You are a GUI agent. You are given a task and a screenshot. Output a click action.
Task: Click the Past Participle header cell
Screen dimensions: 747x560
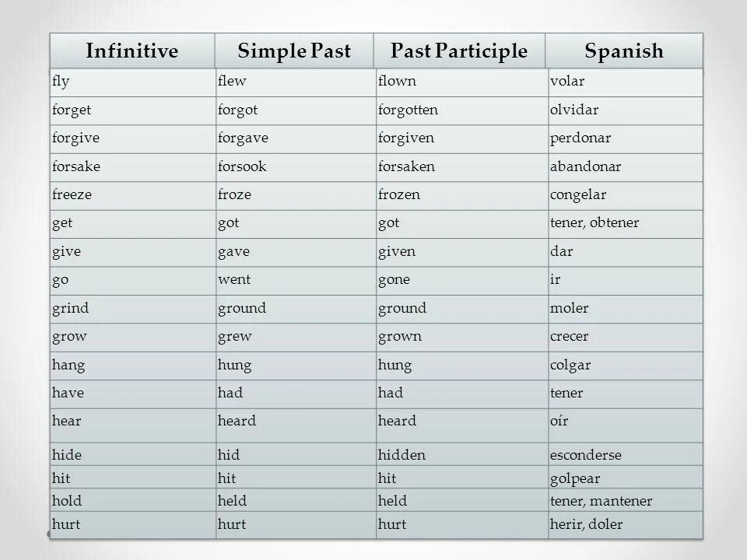click(x=459, y=51)
